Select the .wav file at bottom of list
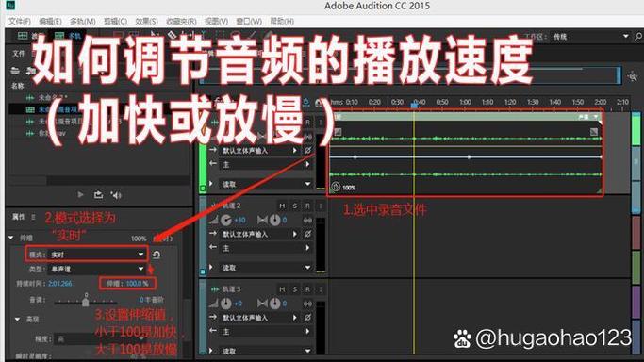Screen dimensions: 644x362 pos(45,133)
